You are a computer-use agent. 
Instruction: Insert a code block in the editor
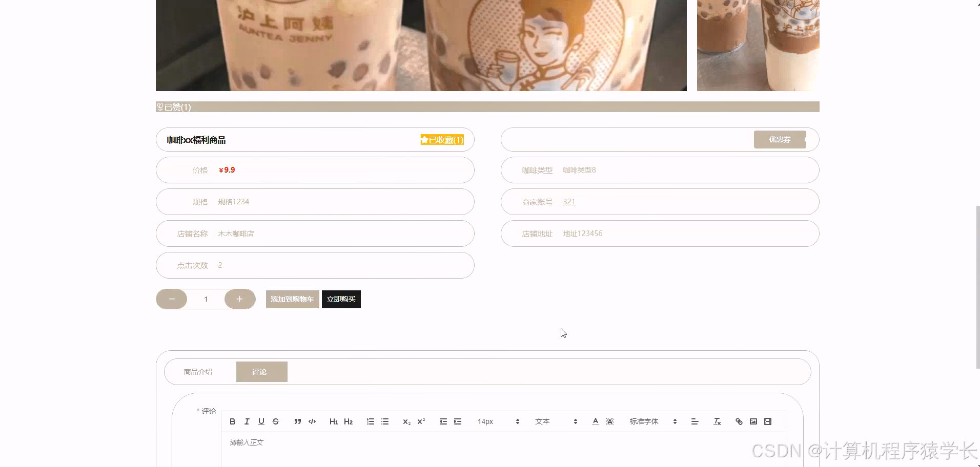point(312,421)
